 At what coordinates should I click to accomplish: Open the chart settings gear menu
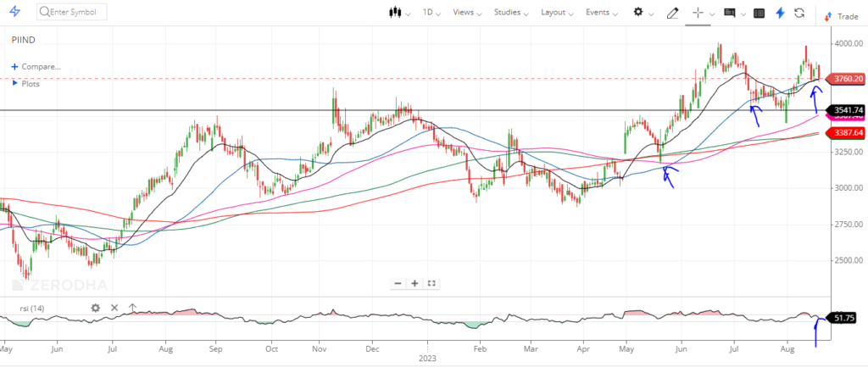pyautogui.click(x=638, y=12)
